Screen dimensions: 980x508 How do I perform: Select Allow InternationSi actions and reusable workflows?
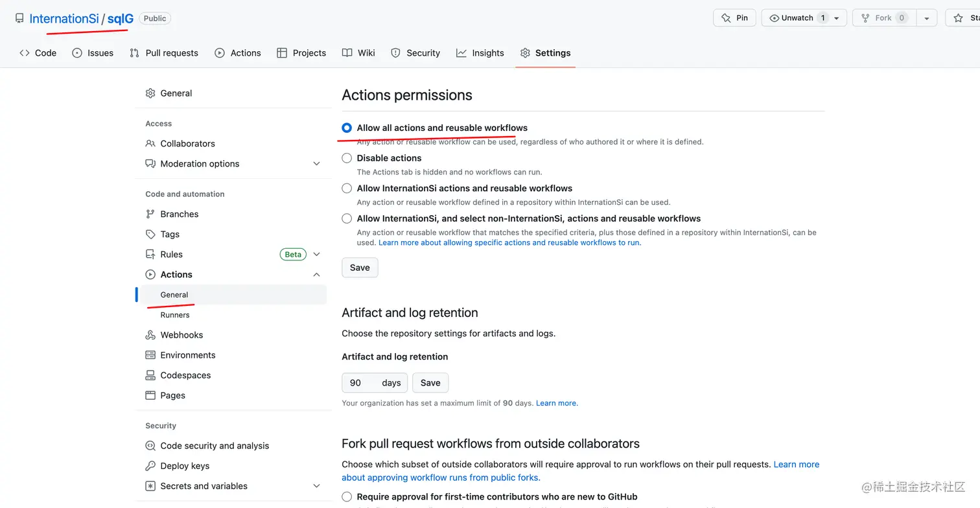click(347, 189)
